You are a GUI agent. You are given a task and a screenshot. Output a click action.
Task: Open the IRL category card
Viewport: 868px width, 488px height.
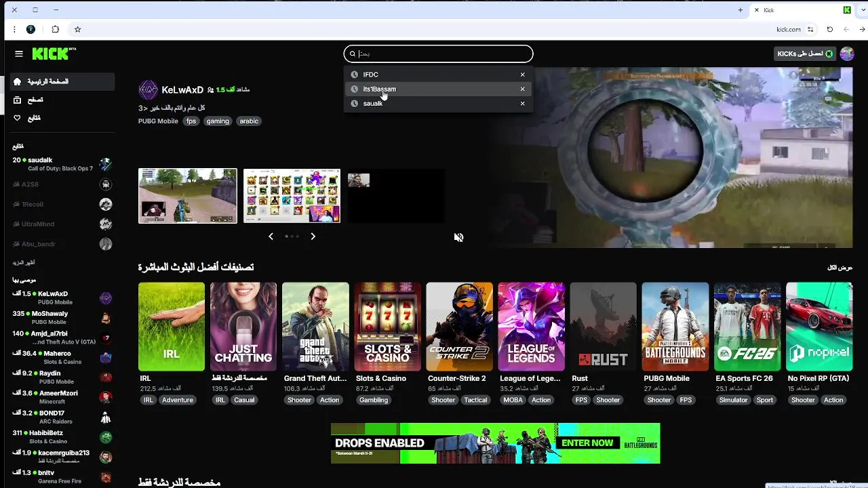172,327
